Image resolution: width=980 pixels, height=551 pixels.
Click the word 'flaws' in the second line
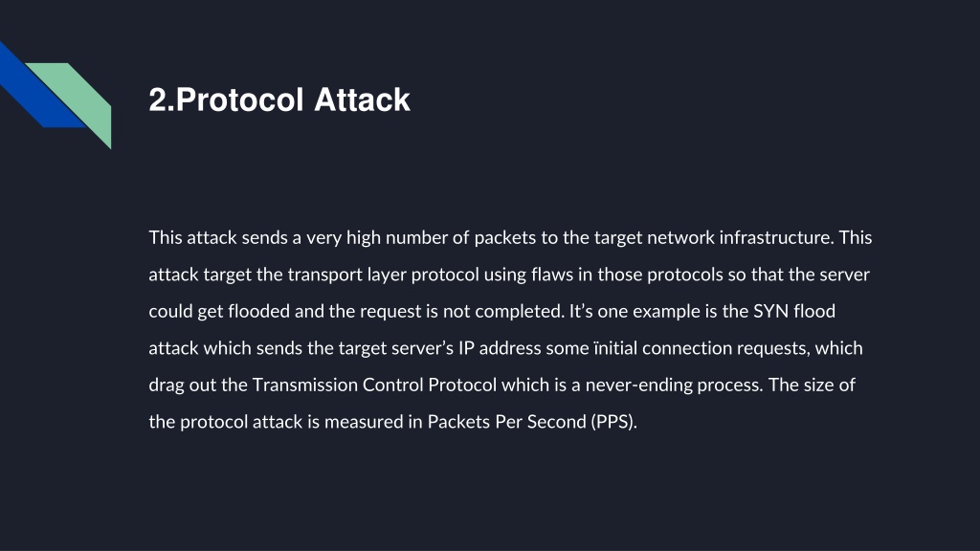pos(552,275)
